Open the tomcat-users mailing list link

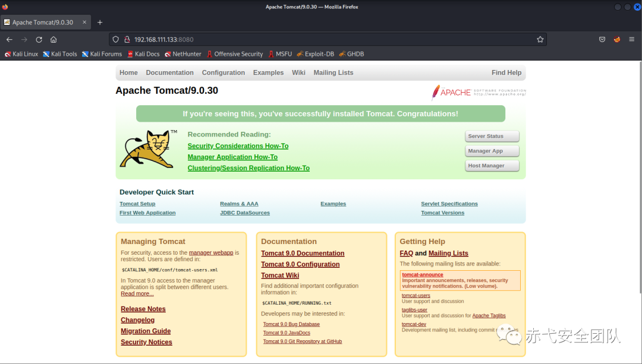416,296
